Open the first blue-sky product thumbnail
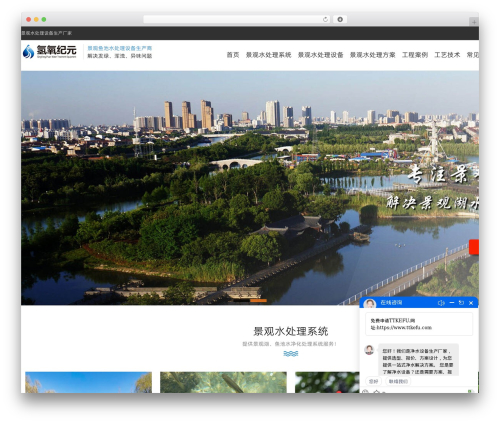Viewport: 500px width, 423px height. point(88,382)
